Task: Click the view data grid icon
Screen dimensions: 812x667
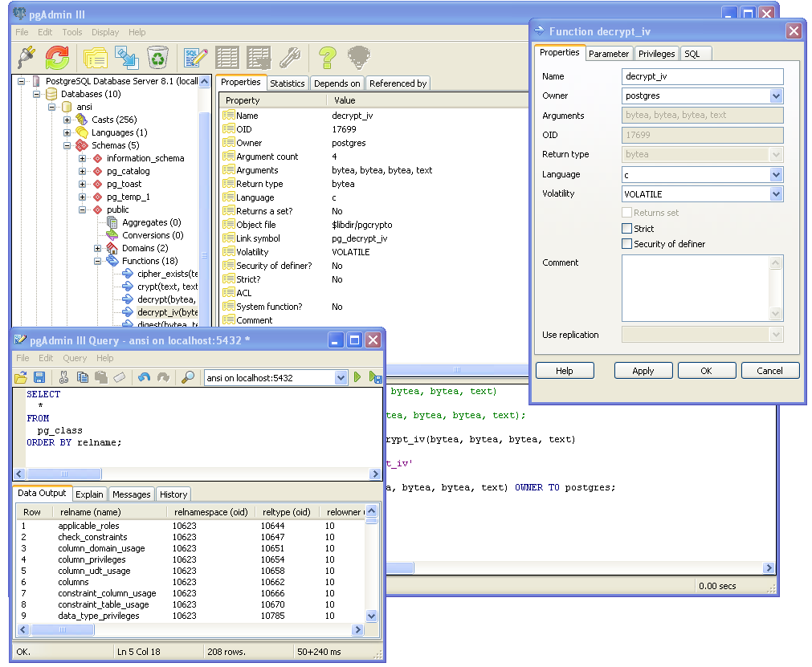Action: pyautogui.click(x=226, y=58)
